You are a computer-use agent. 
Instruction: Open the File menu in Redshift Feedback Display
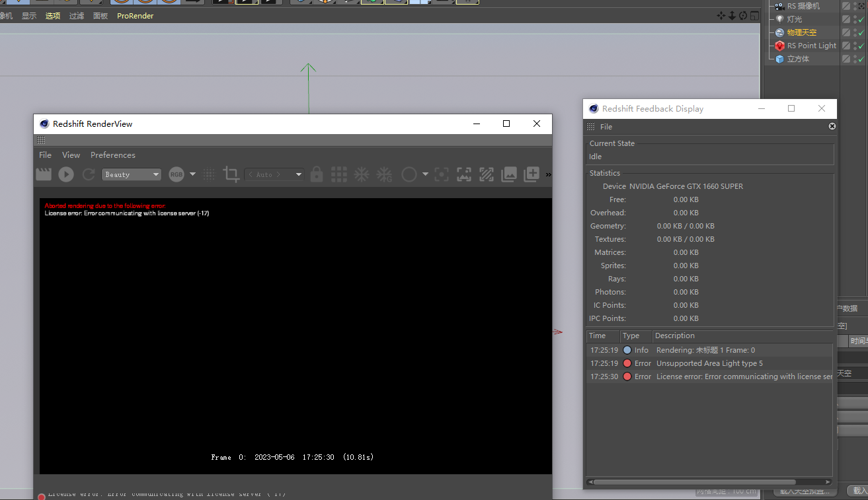point(606,126)
